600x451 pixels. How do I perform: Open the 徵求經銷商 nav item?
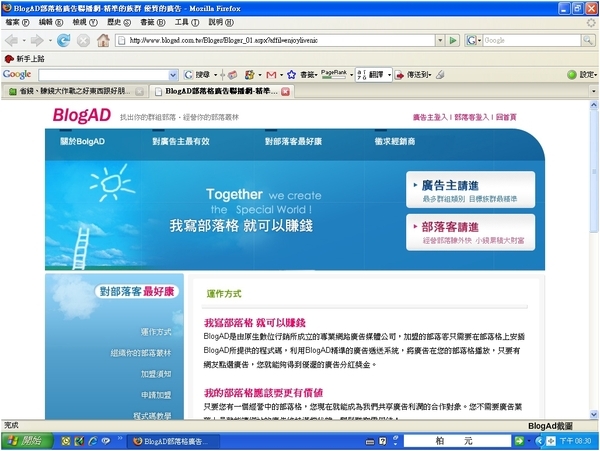[395, 141]
